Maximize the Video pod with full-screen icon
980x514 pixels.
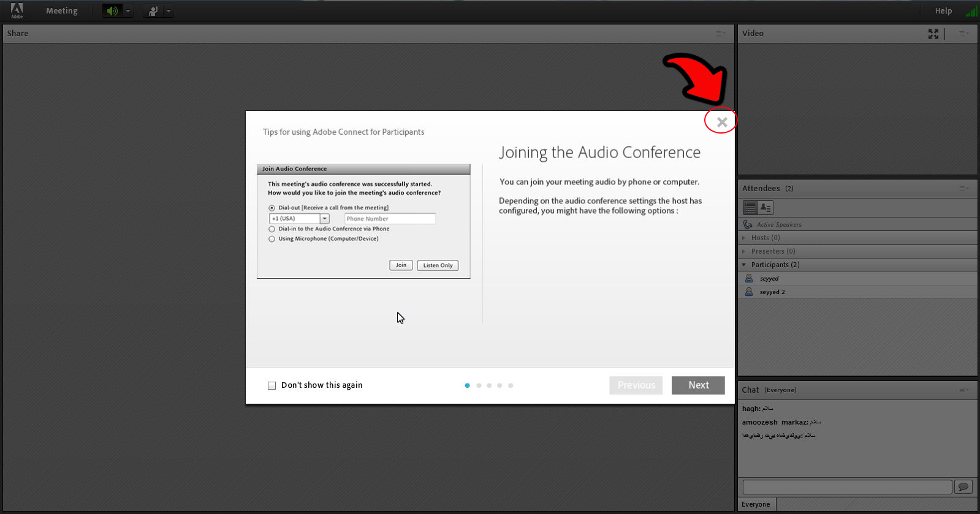tap(933, 34)
